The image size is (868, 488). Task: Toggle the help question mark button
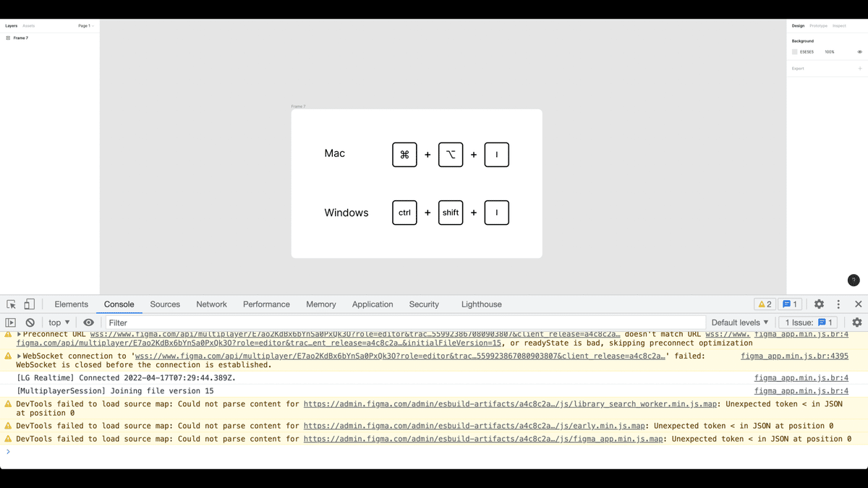[x=854, y=280]
